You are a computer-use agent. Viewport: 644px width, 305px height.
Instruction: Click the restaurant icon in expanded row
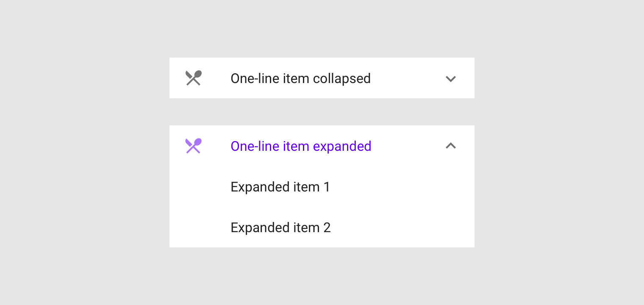(x=194, y=146)
